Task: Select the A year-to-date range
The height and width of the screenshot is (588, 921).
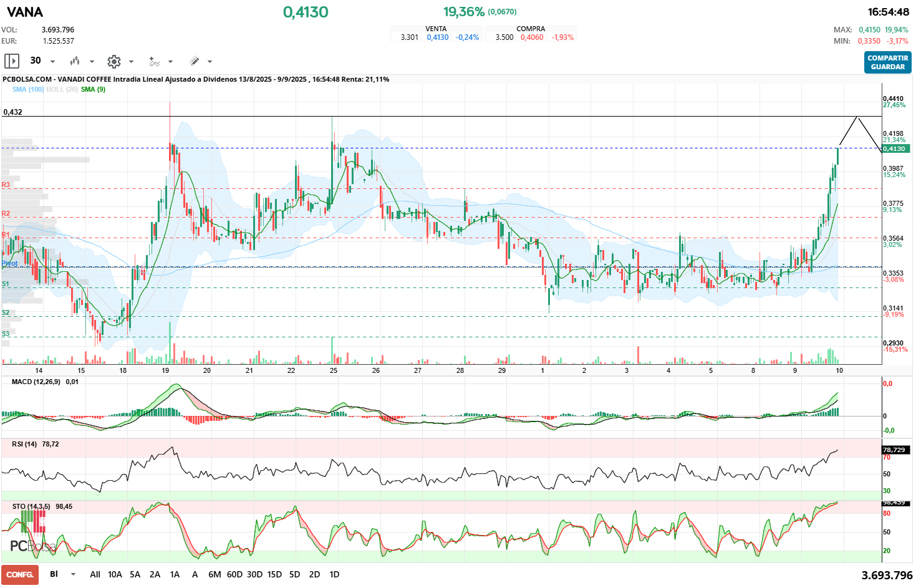Action: pyautogui.click(x=195, y=574)
